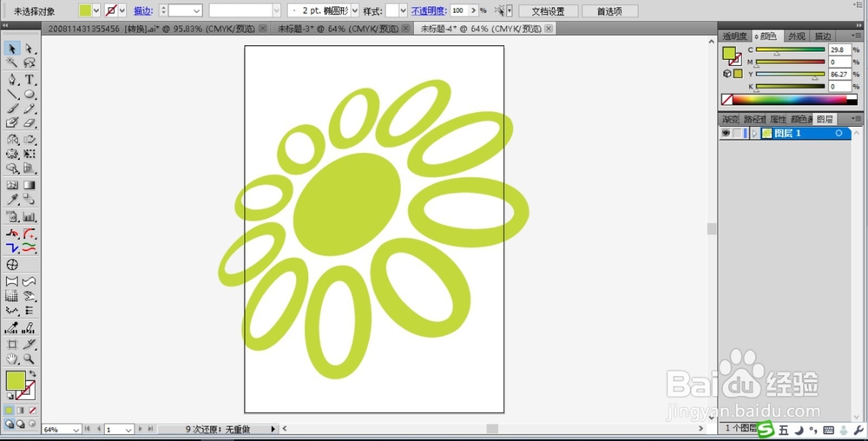
Task: Select the Magic Wand tool
Action: pyautogui.click(x=12, y=63)
